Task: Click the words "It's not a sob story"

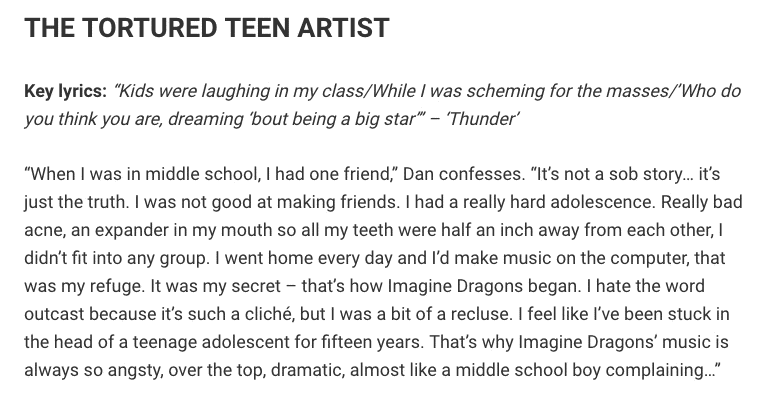Action: (613, 174)
